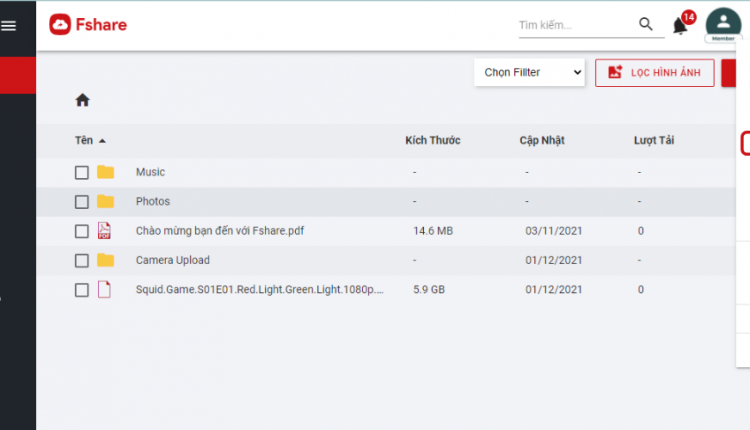Image resolution: width=750 pixels, height=430 pixels.
Task: Click the Music folder icon
Action: click(105, 172)
